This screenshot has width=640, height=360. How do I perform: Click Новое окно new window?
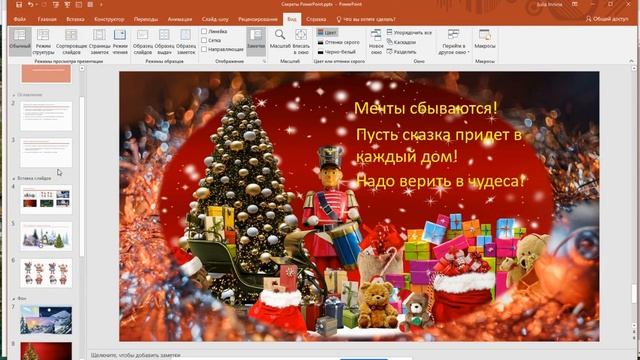[376, 42]
